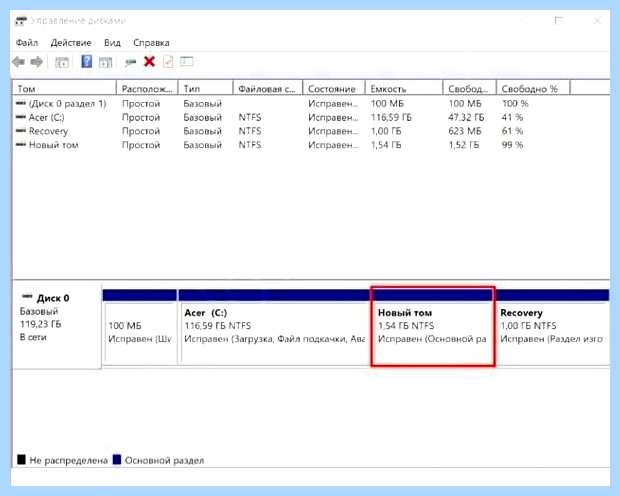Click the 61 % free percentage cell
620x496 pixels.
[x=512, y=131]
